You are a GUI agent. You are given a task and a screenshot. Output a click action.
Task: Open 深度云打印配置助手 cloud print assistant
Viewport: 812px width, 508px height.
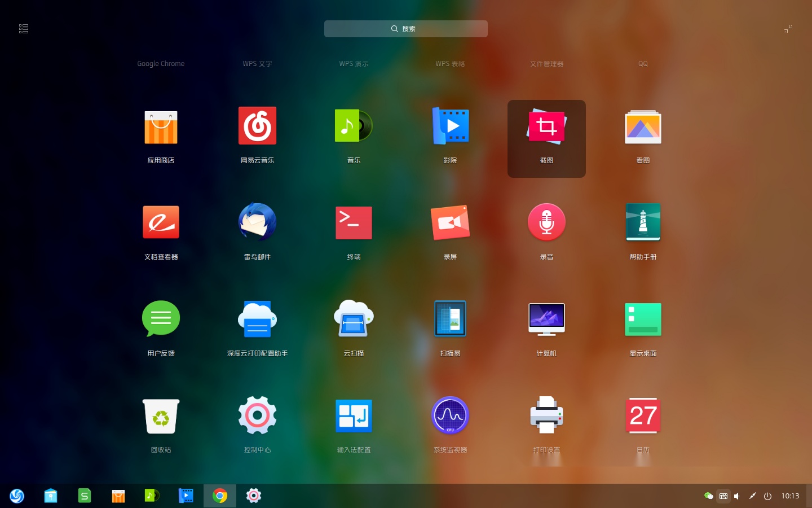(257, 319)
